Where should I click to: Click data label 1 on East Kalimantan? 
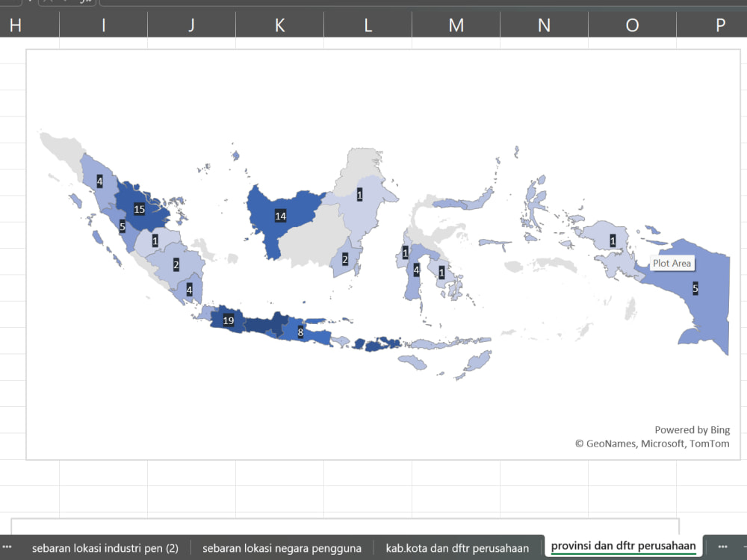tap(360, 194)
